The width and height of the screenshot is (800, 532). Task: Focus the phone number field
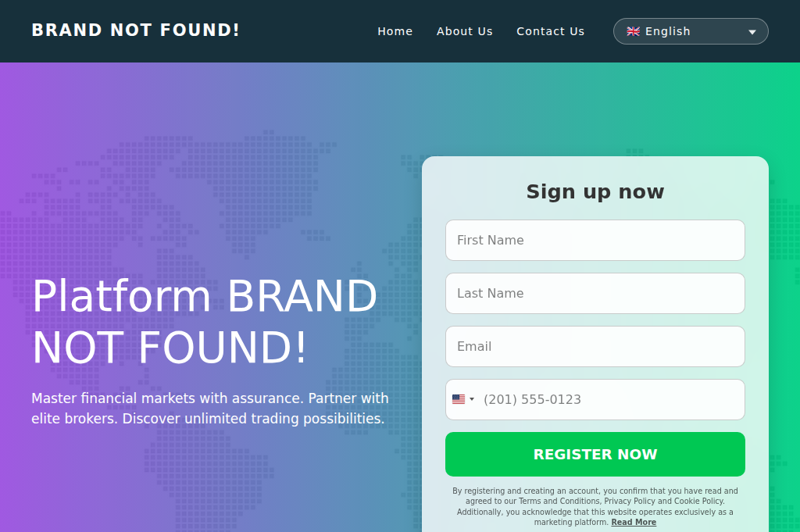pyautogui.click(x=609, y=399)
